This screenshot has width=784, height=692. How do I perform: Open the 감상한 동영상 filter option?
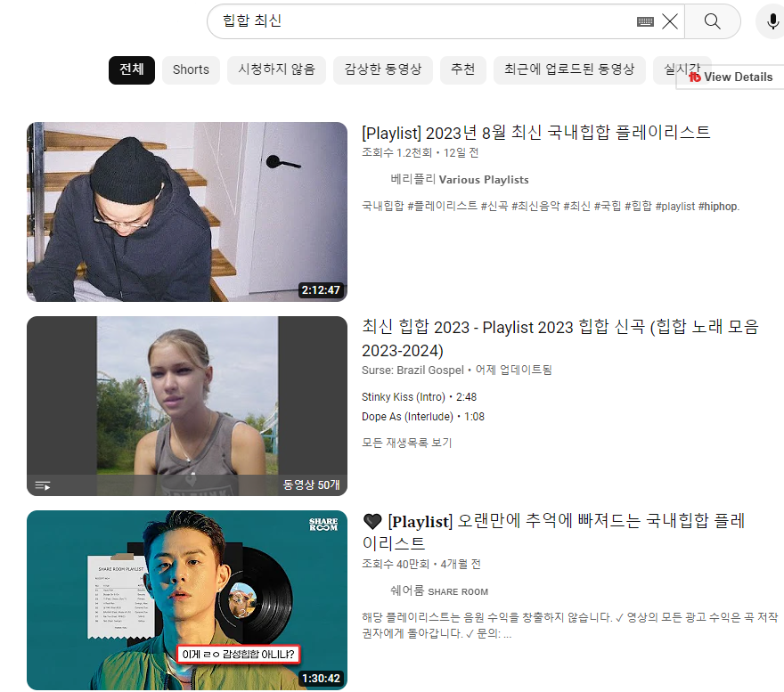383,69
